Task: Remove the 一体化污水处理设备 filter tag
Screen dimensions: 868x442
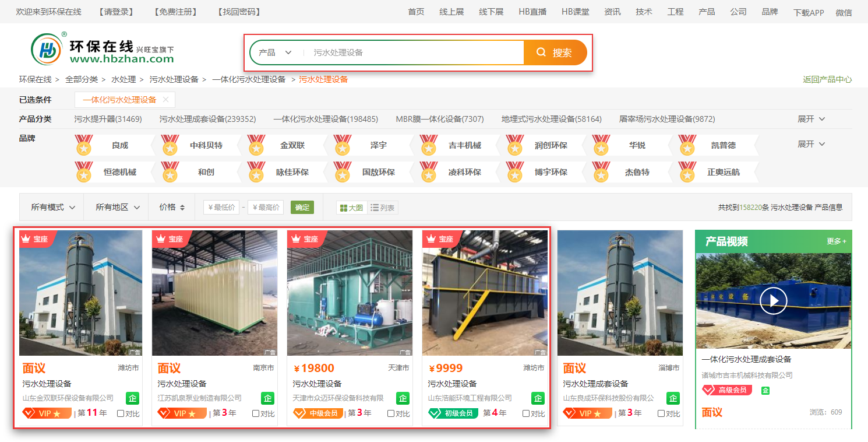Action: [x=165, y=100]
